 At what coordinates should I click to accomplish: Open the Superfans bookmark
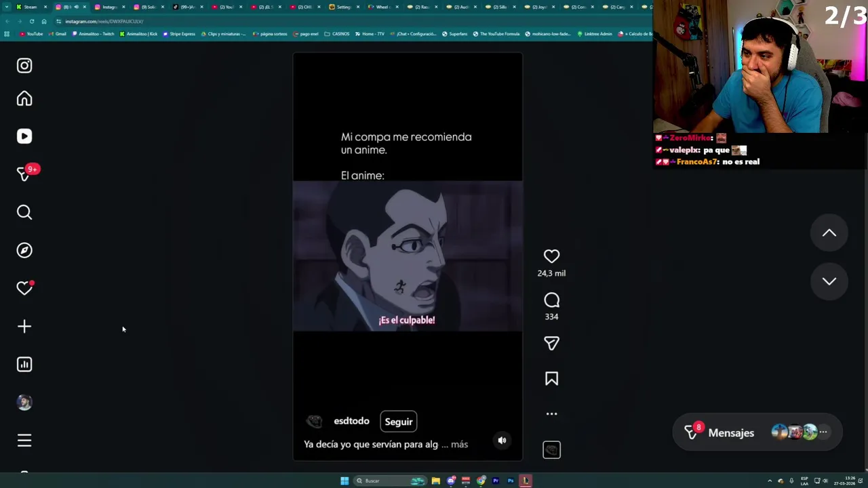point(455,34)
